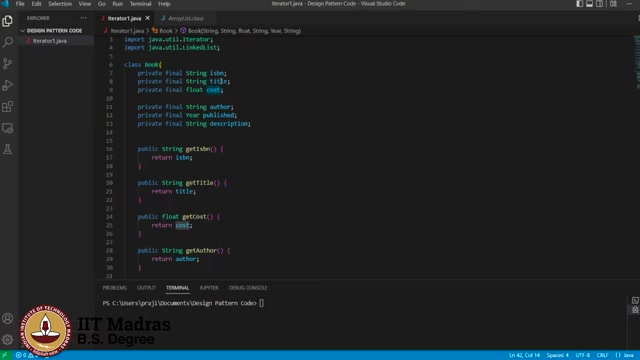Screen dimensions: 640x360
Task: Open the Testing flask icon
Action: [7, 149]
